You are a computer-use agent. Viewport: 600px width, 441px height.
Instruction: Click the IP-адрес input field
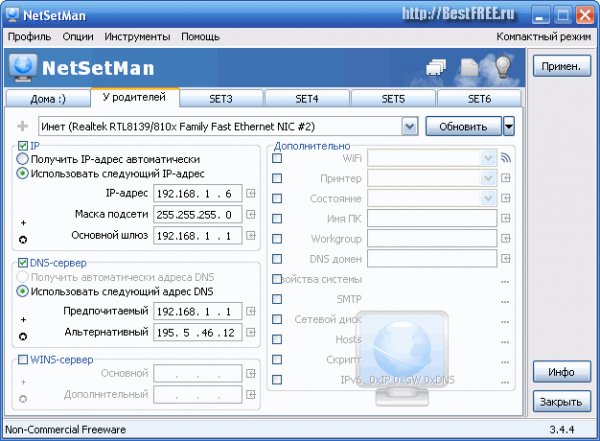tap(198, 193)
